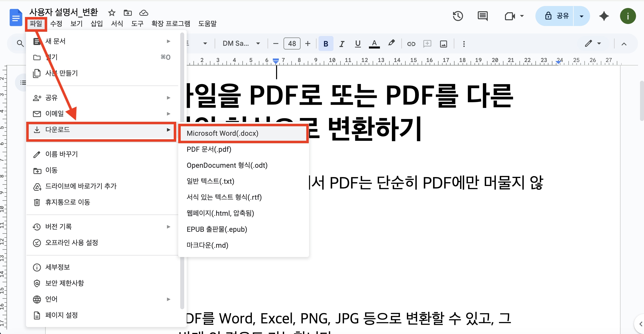Insert a link with the link icon
The width and height of the screenshot is (644, 334).
point(411,43)
